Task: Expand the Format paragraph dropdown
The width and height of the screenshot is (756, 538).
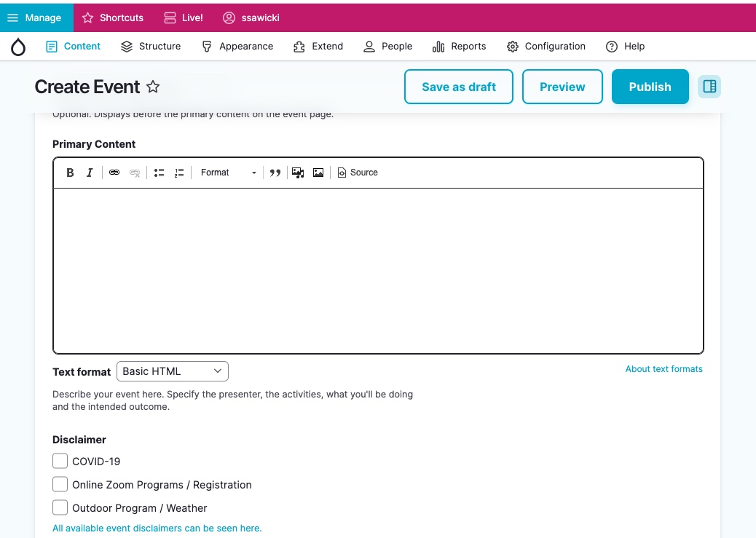Action: [x=228, y=173]
